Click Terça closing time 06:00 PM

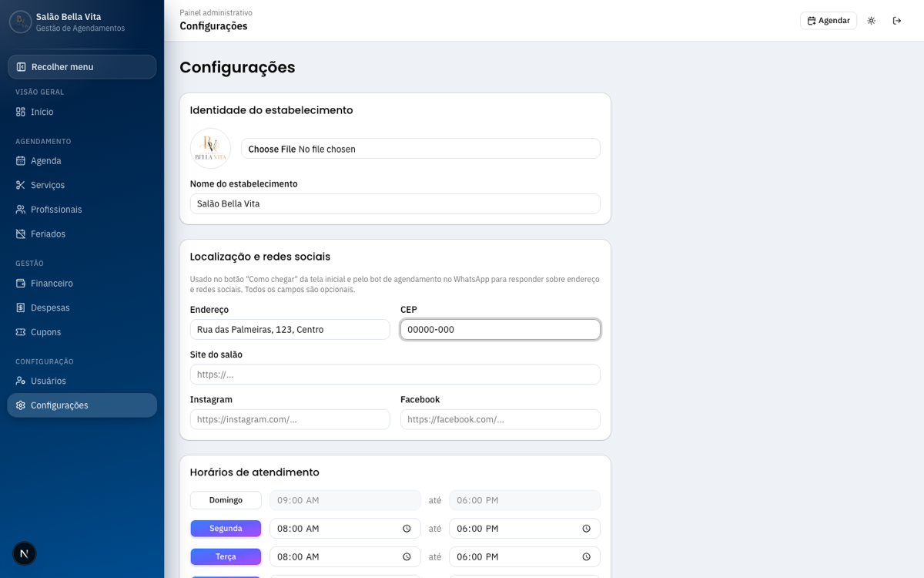click(477, 556)
